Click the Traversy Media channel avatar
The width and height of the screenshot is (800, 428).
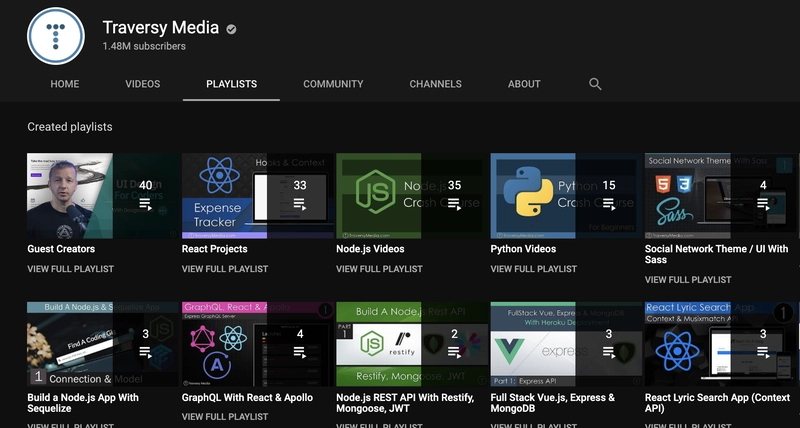point(56,36)
